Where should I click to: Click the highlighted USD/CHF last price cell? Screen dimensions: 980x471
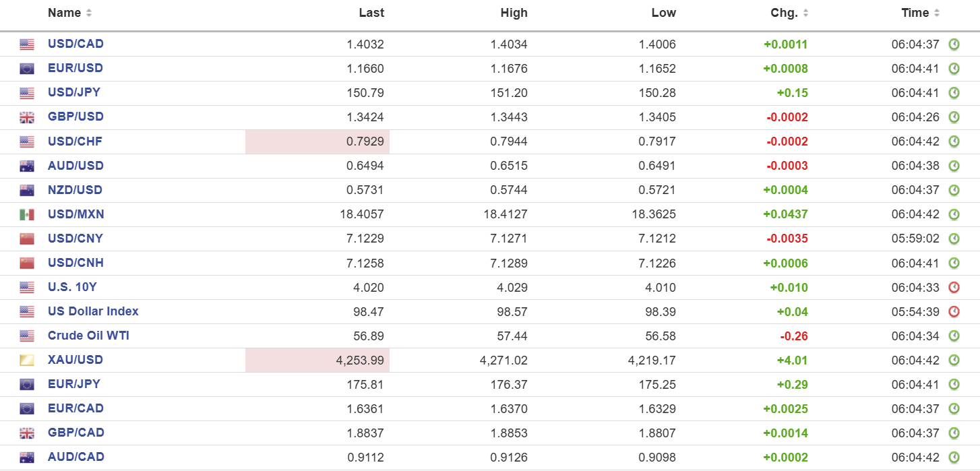click(317, 142)
